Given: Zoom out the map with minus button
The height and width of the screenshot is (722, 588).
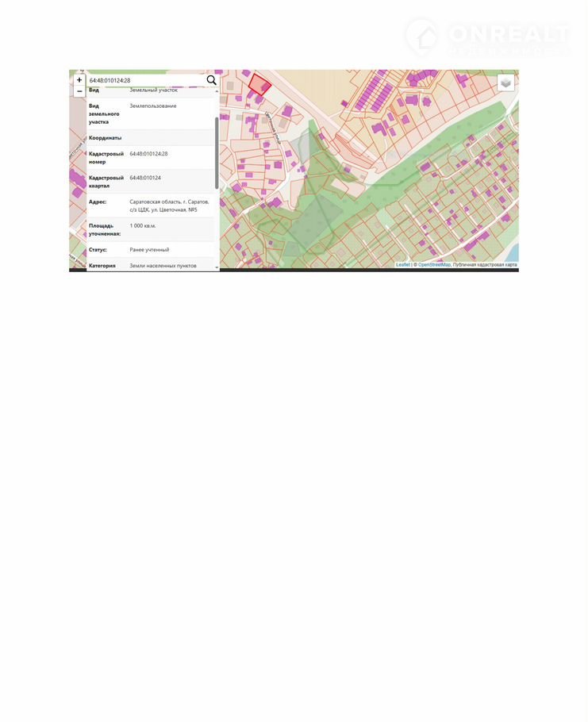Looking at the screenshot, I should tap(79, 91).
